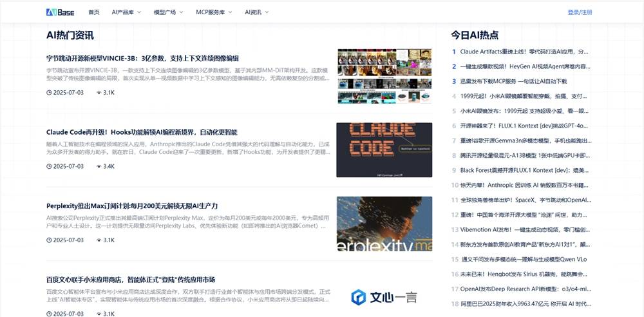Screen dimensions: 644x317
Task: Open hot item 15 about 通义千问 Qwen VLo
Action: [x=524, y=260]
